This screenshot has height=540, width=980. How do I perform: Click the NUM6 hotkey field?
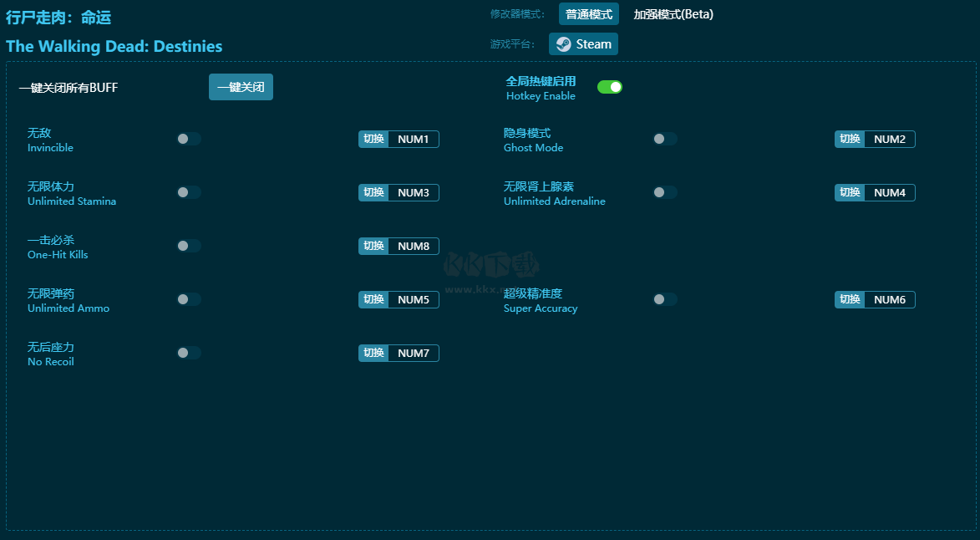click(890, 299)
